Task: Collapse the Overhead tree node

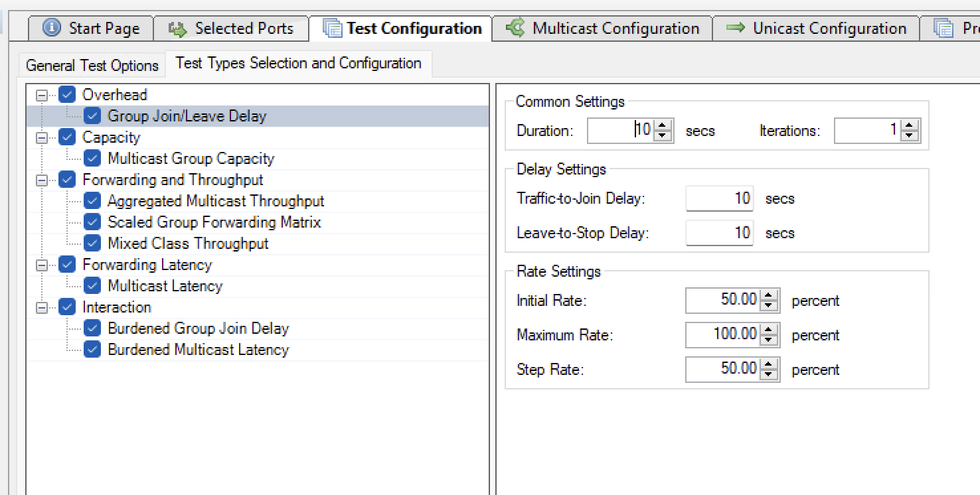Action: point(42,96)
